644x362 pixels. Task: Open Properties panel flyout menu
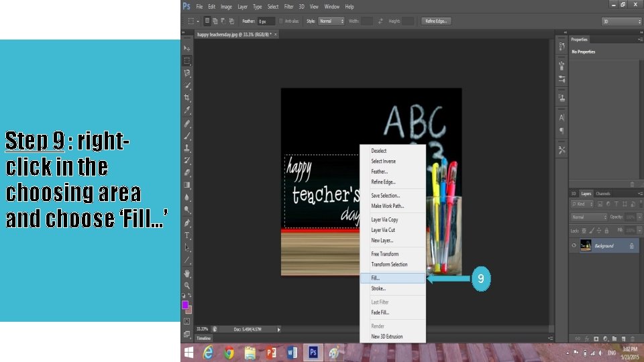coord(640,40)
